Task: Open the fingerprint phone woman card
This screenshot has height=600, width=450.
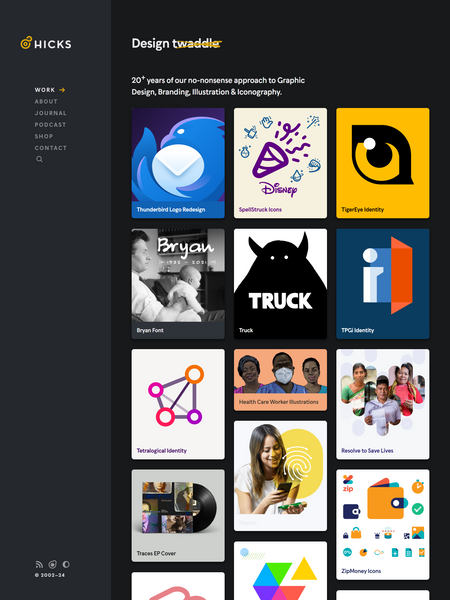Action: pos(280,476)
